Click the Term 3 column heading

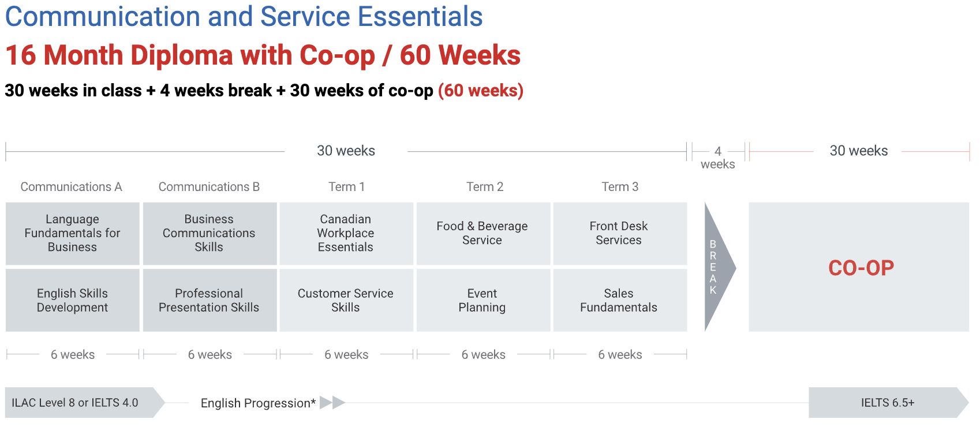(x=620, y=187)
